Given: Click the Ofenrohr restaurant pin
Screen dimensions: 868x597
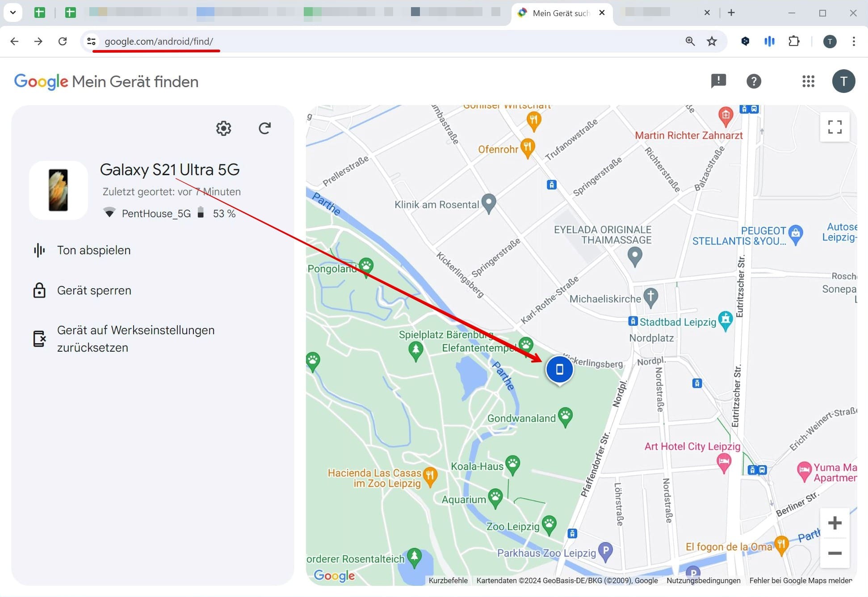Looking at the screenshot, I should 528,148.
